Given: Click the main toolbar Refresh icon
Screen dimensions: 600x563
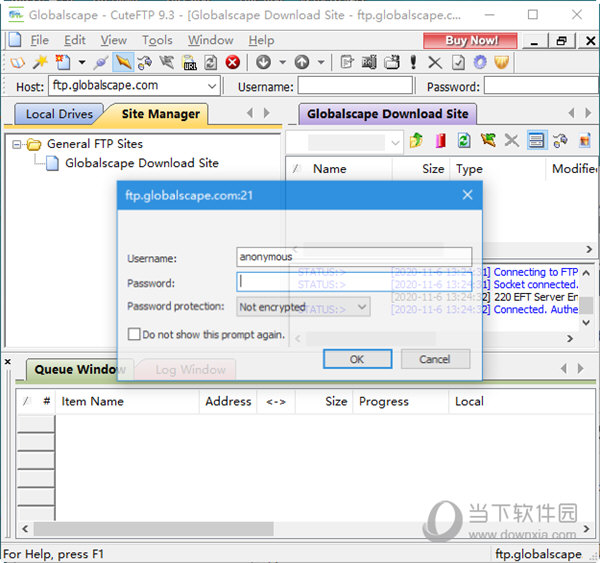Looking at the screenshot, I should point(210,62).
